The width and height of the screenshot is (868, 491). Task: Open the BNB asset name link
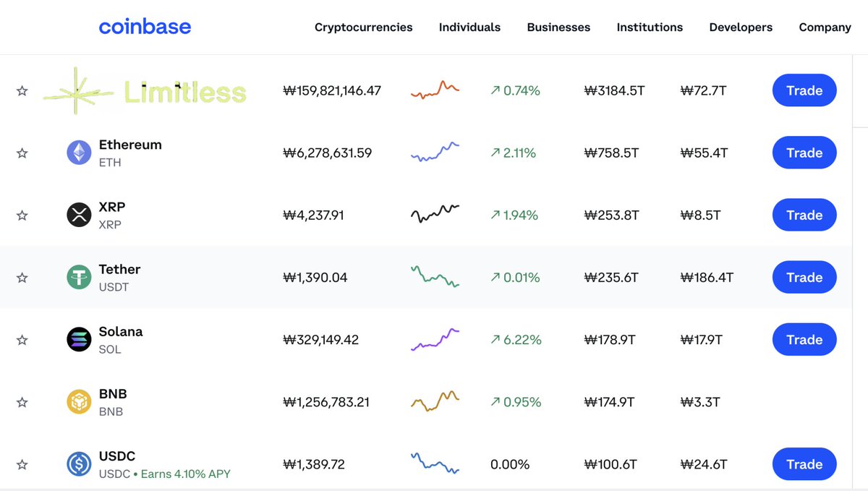113,393
